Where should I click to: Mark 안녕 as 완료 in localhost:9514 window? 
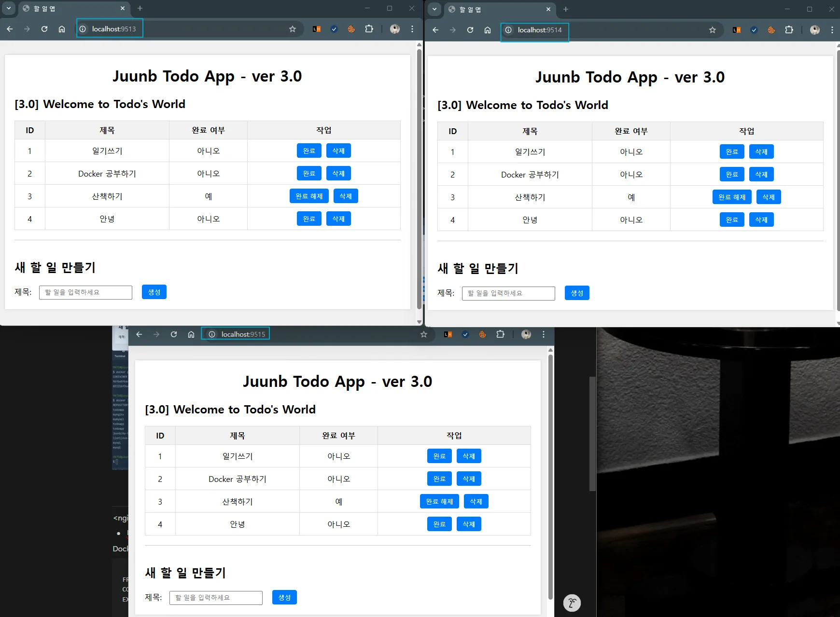pos(732,219)
